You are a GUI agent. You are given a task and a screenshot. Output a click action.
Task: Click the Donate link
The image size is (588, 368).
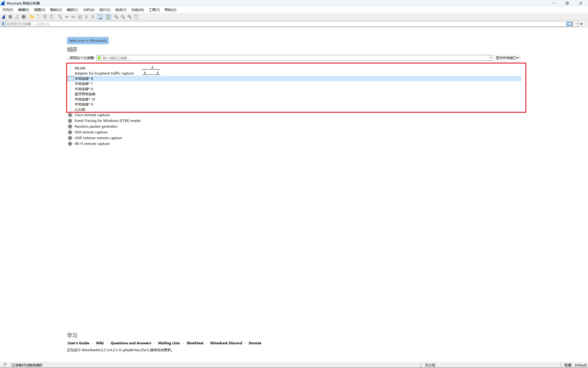pyautogui.click(x=255, y=343)
